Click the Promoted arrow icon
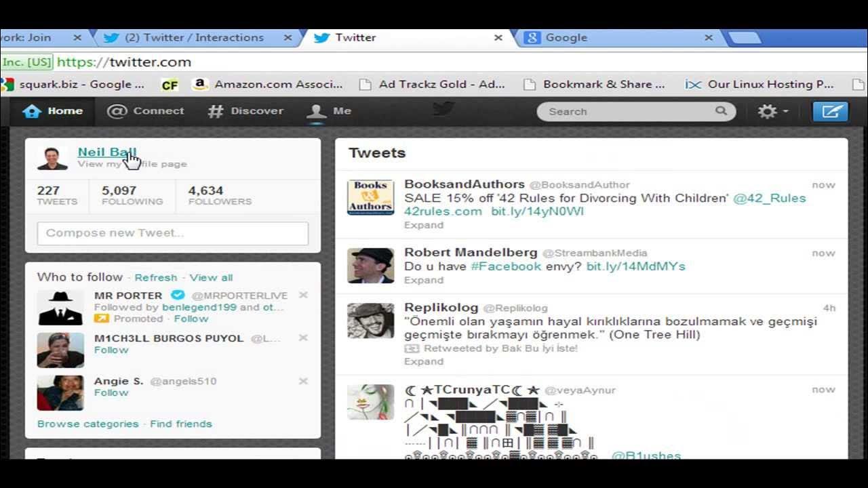This screenshot has height=488, width=868. point(102,319)
